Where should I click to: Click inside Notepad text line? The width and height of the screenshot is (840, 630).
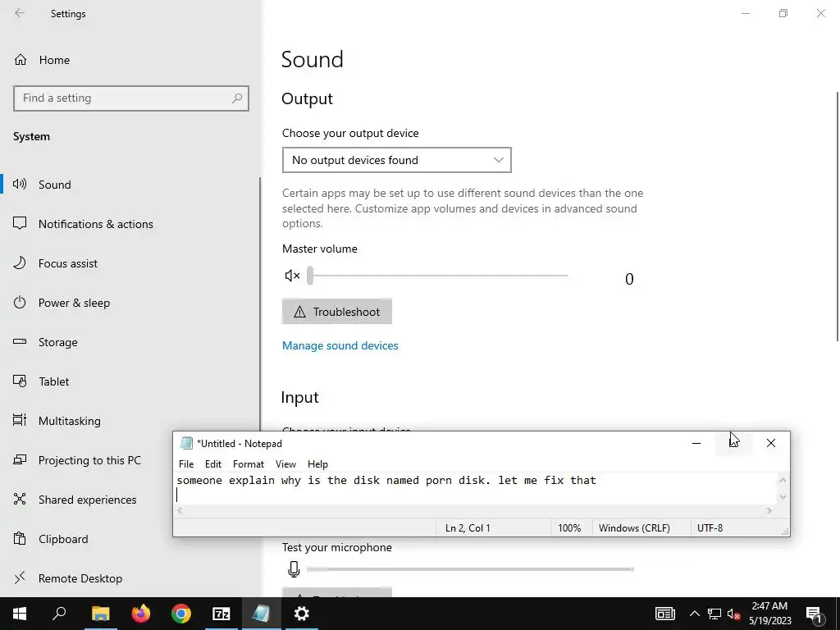tap(386, 480)
